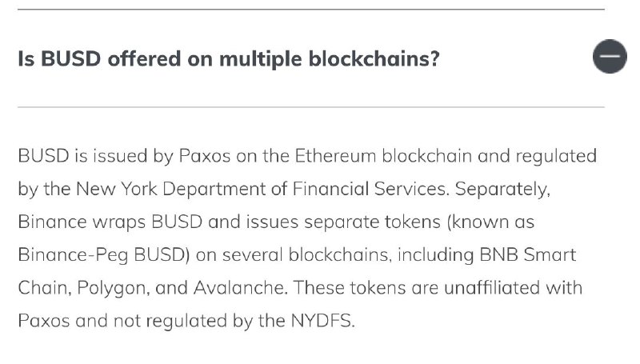The image size is (640, 364).
Task: Click the word 'Separately,' in the answer
Action: click(x=503, y=189)
